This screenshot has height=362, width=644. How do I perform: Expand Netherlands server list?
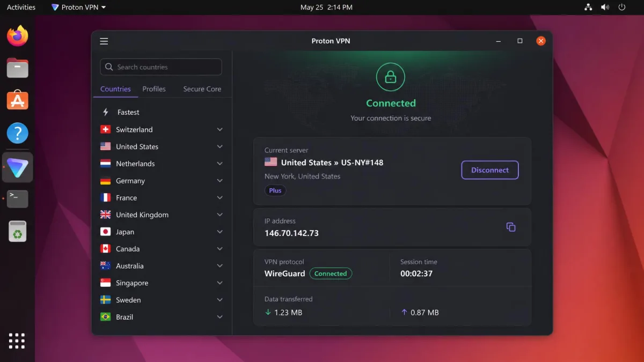click(x=219, y=164)
